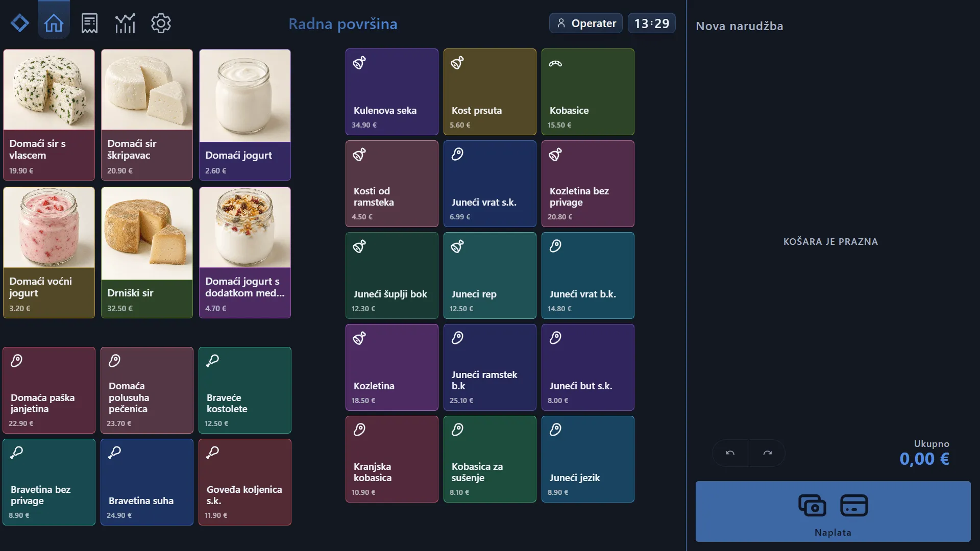The width and height of the screenshot is (980, 551).
Task: Select Bravetina bez privage tile
Action: (49, 482)
